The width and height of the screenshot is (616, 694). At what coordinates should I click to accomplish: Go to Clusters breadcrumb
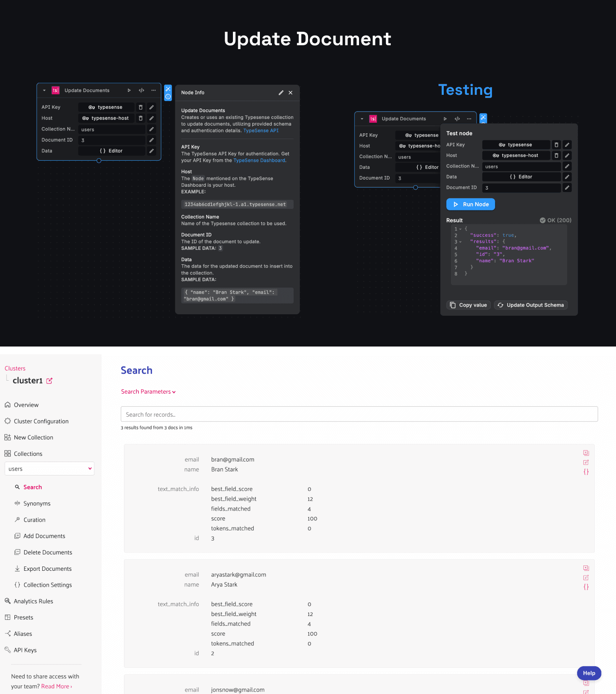(x=15, y=369)
